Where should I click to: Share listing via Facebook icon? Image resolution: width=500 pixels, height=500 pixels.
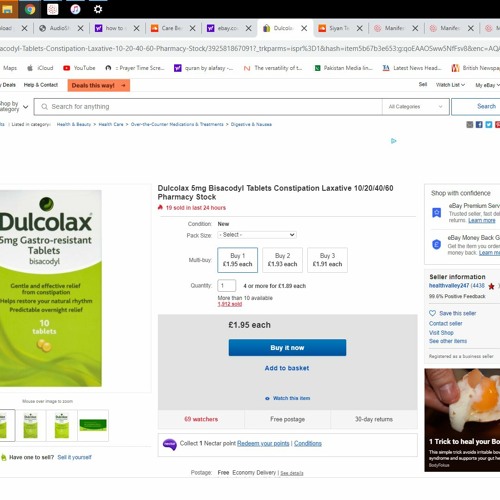pos(479,125)
